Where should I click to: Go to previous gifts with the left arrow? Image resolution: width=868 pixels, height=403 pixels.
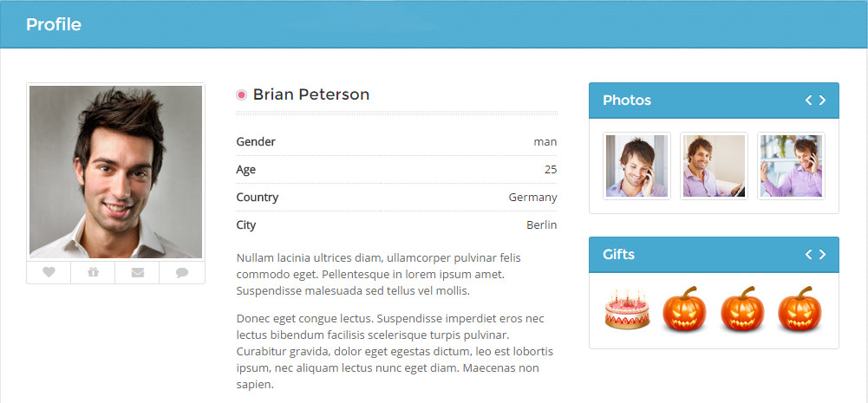pos(808,255)
